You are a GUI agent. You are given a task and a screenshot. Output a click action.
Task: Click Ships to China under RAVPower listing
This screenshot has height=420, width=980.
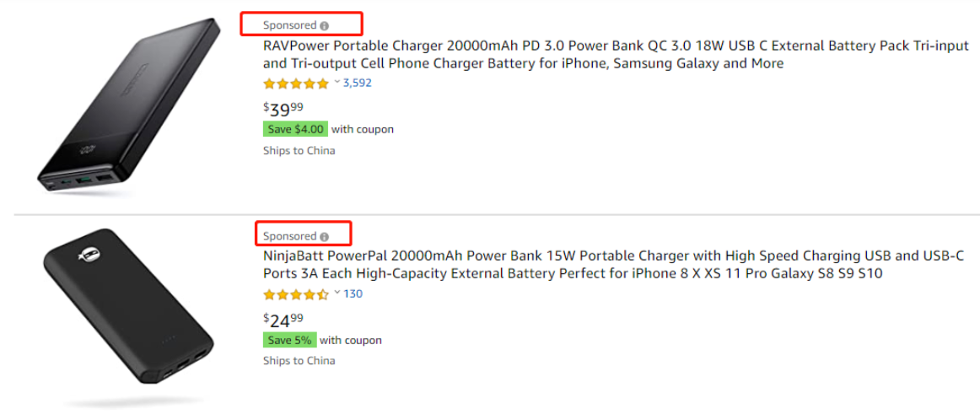coord(299,150)
